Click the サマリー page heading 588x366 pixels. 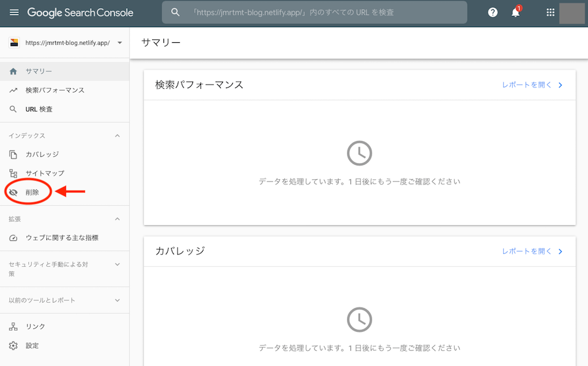point(161,43)
